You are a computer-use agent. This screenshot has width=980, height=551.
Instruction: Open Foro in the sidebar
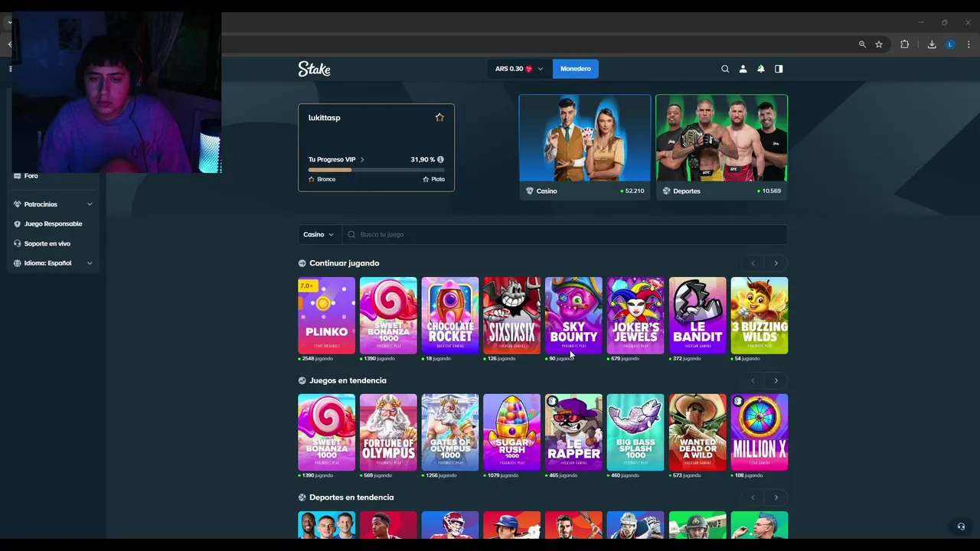(x=31, y=176)
